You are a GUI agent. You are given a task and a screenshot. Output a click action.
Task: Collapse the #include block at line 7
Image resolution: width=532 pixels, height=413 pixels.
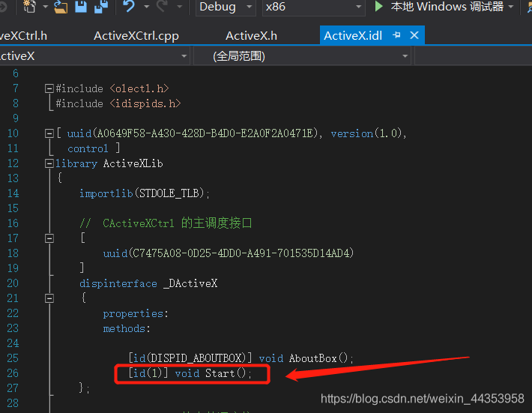click(x=49, y=88)
